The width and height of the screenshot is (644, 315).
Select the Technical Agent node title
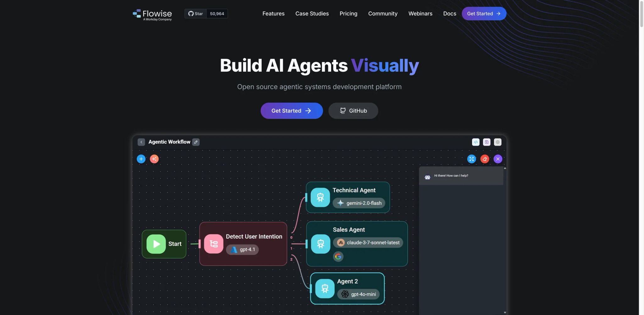(354, 190)
